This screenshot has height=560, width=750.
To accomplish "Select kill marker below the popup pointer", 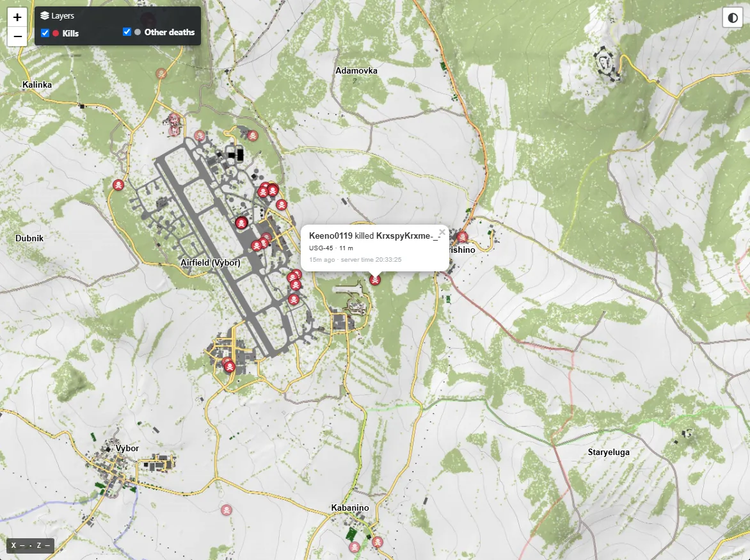I will point(375,280).
